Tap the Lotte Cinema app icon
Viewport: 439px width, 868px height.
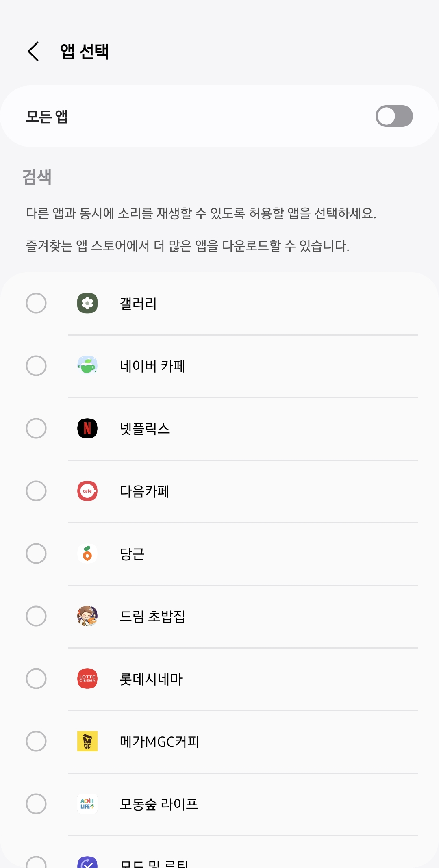(x=87, y=679)
